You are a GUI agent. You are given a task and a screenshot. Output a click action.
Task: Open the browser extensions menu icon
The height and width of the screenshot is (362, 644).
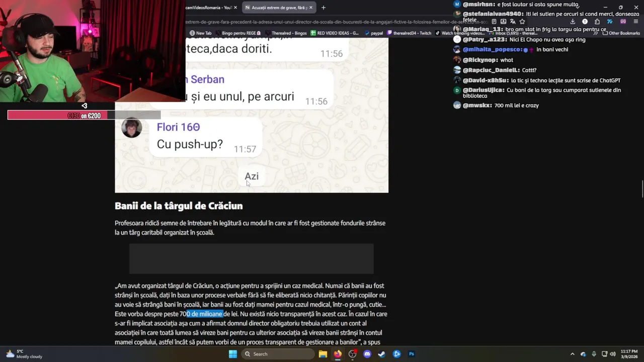point(597,22)
